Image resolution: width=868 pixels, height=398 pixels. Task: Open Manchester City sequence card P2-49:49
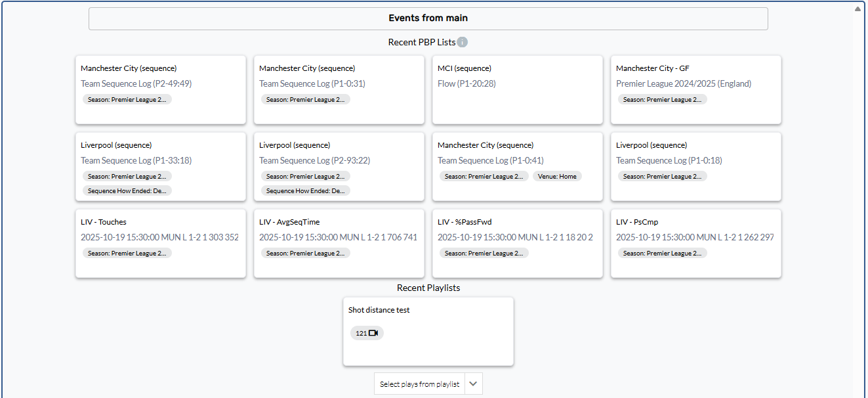tap(161, 89)
